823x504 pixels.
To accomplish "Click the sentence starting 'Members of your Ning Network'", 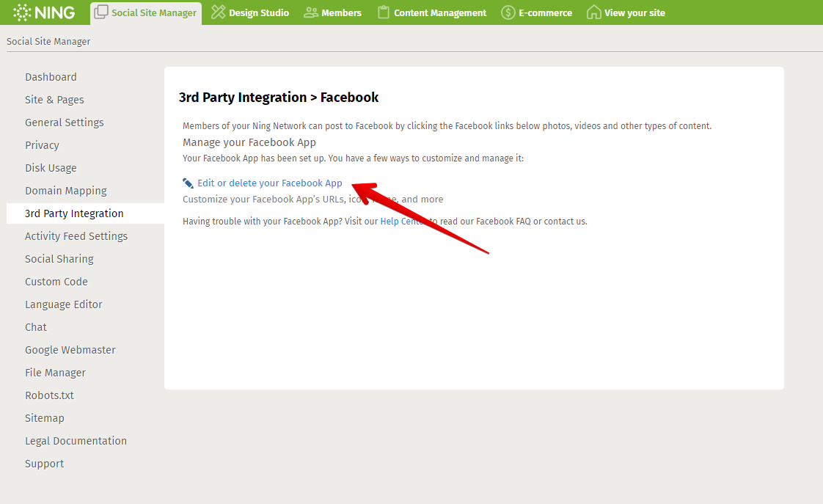I will (447, 126).
